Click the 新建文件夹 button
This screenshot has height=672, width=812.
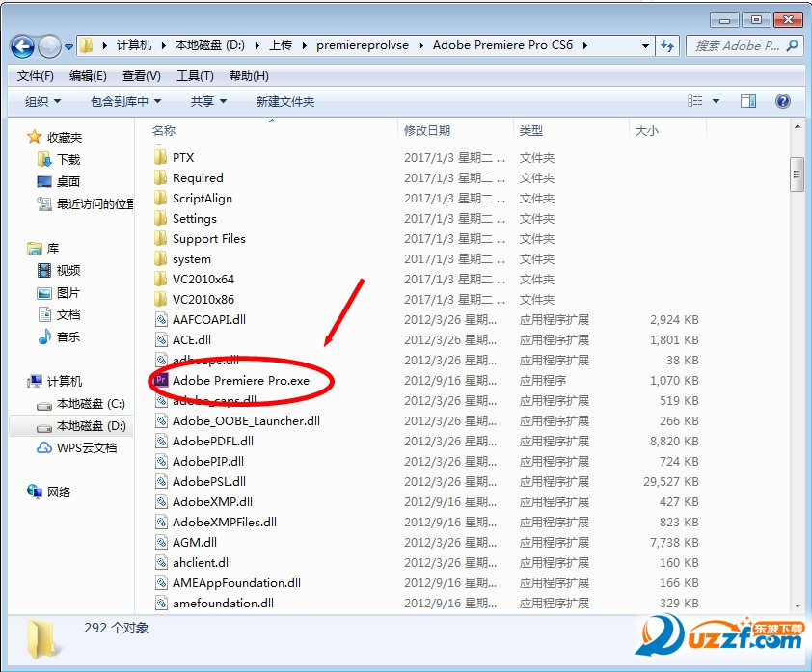coord(285,101)
